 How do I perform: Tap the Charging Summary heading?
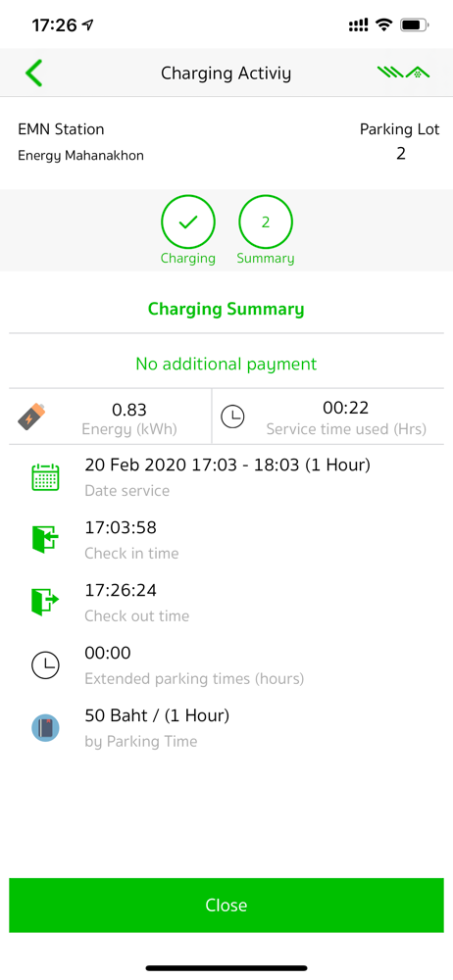point(226,310)
